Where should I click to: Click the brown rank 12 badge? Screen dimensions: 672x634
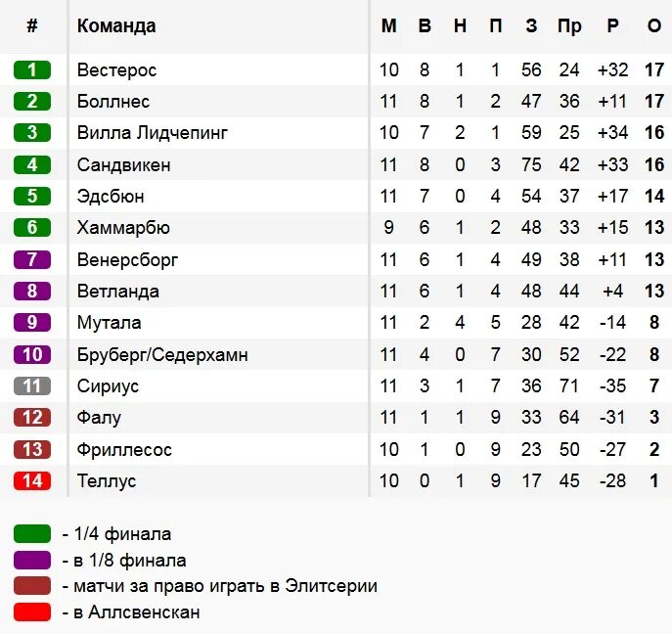point(32,418)
